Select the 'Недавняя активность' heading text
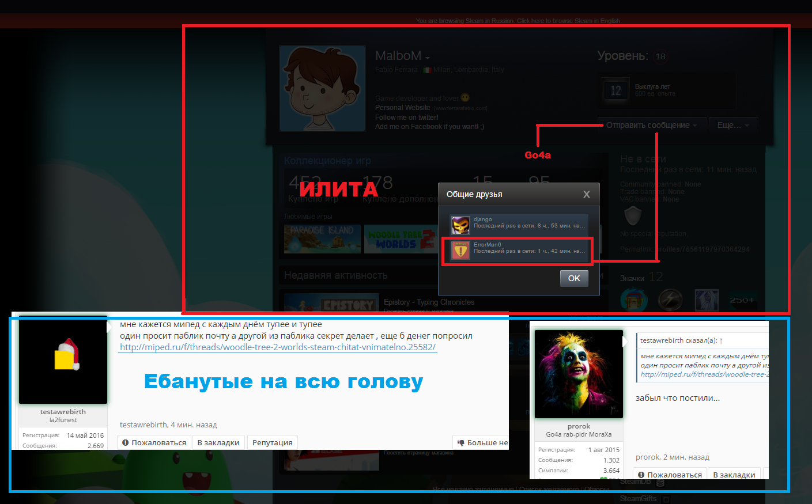This screenshot has width=812, height=504. click(x=336, y=275)
